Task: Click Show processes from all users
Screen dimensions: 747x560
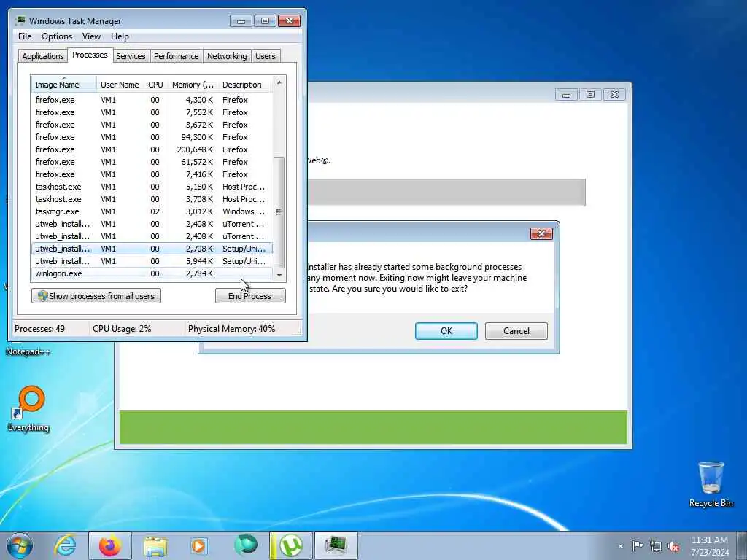Action: (96, 296)
